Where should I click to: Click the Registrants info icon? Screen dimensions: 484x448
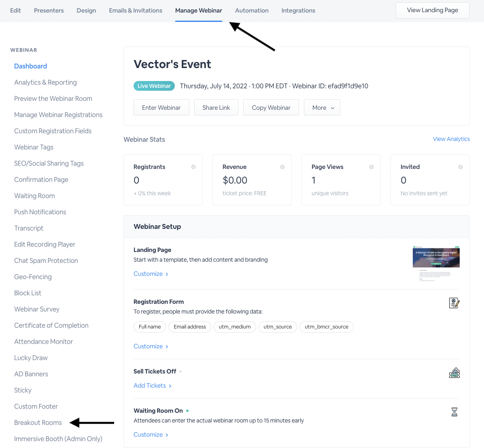click(x=193, y=167)
